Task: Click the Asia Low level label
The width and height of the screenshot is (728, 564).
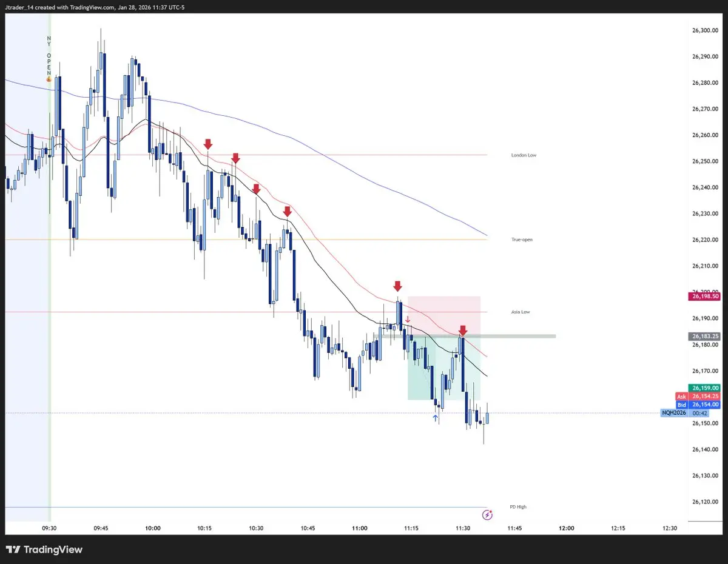Action: click(521, 312)
